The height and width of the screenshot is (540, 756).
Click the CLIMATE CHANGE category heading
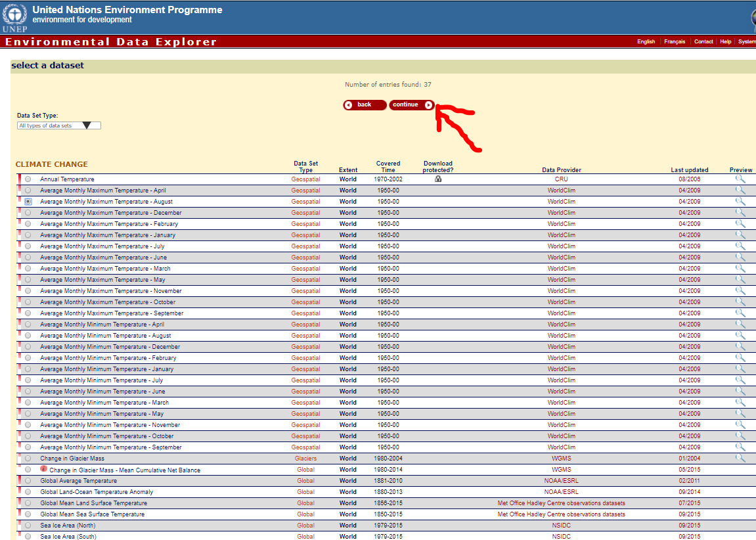click(52, 164)
